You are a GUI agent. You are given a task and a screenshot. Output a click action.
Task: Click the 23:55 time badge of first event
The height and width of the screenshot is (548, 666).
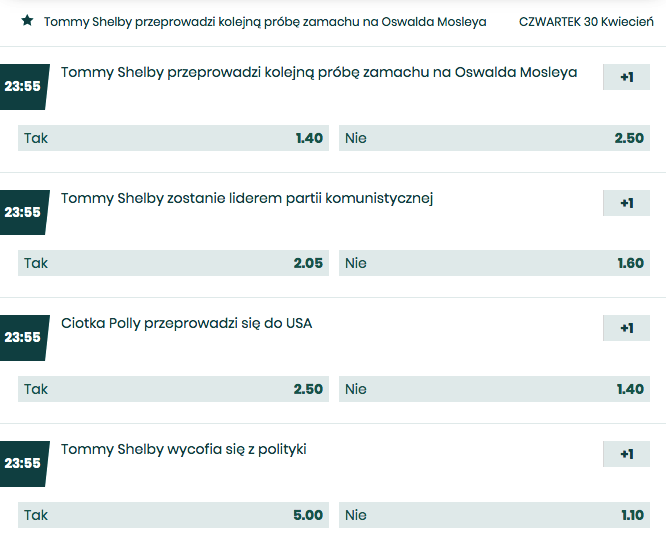click(22, 86)
